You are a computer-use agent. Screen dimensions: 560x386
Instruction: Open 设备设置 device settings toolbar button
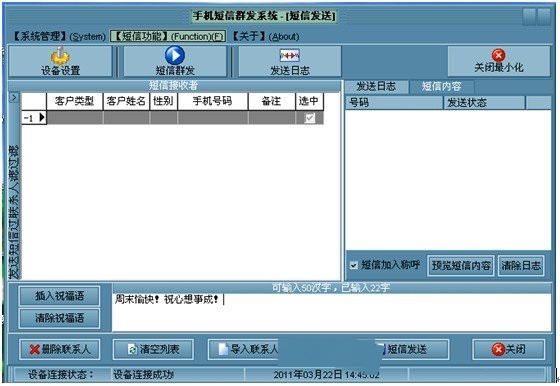pyautogui.click(x=60, y=61)
